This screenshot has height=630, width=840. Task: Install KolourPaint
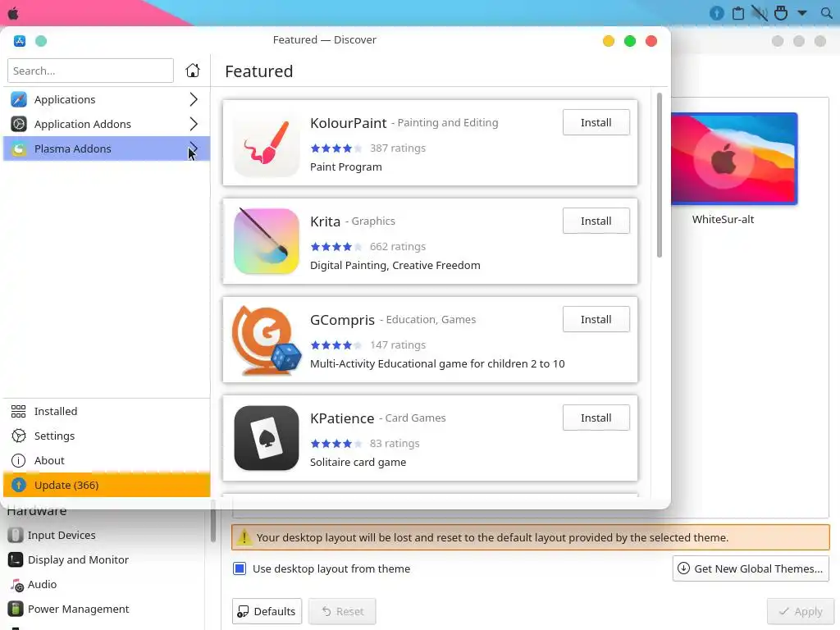(x=596, y=122)
